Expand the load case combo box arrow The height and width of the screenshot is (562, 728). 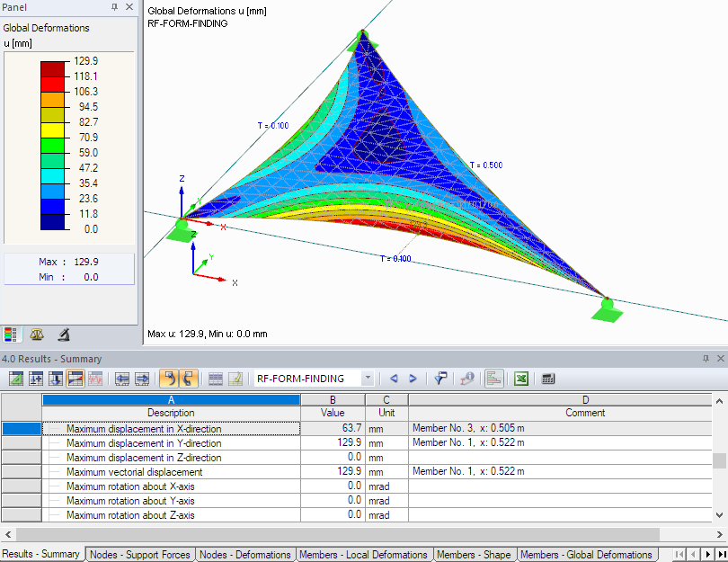pos(368,379)
